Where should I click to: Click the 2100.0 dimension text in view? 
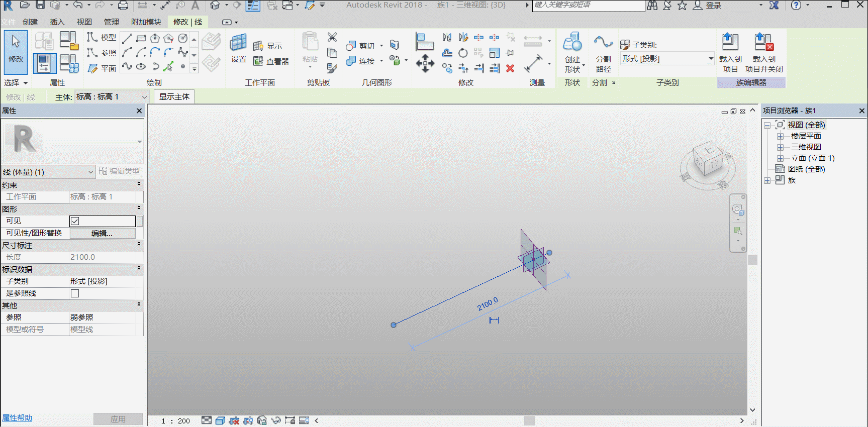[x=488, y=304]
